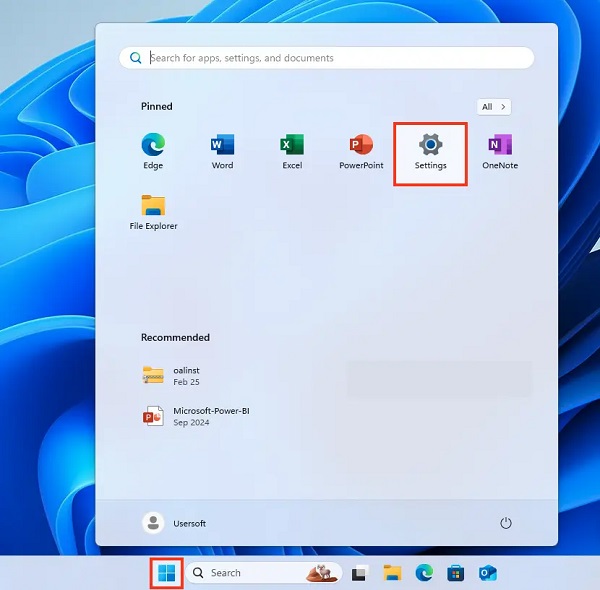Open File Explorer from the taskbar
The height and width of the screenshot is (590, 600).
pos(392,573)
